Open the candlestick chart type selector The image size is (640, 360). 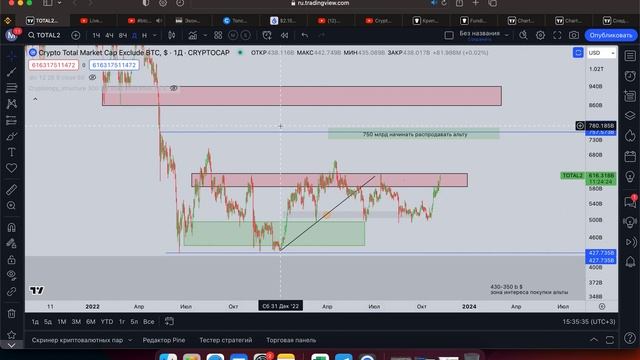coord(172,36)
